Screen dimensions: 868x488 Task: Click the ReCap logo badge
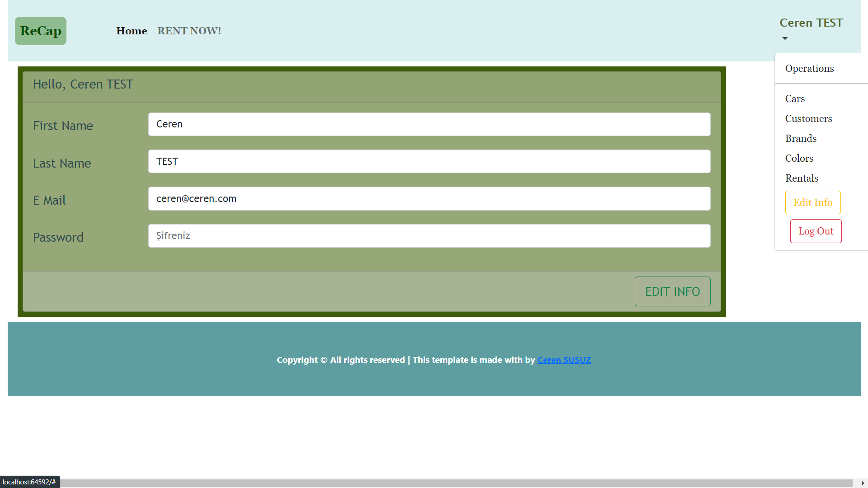pos(41,31)
